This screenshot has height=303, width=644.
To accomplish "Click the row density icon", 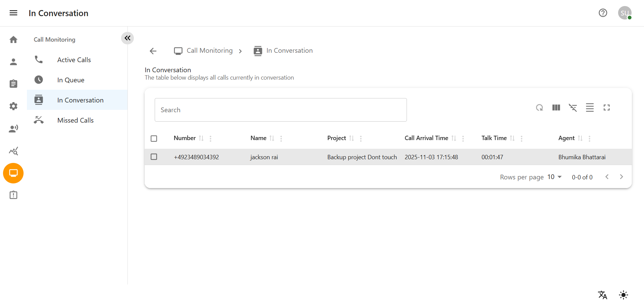I will [590, 107].
